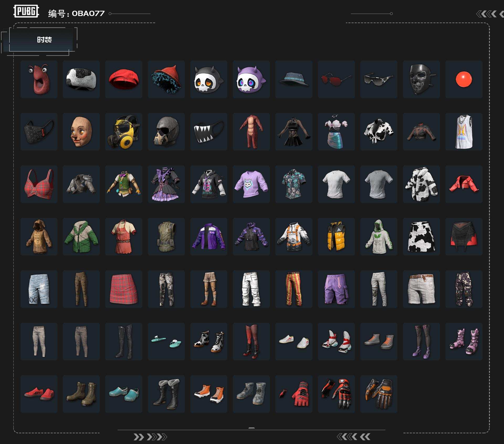Image resolution: width=504 pixels, height=444 pixels.
Task: Select the red clown nose item
Action: [464, 79]
